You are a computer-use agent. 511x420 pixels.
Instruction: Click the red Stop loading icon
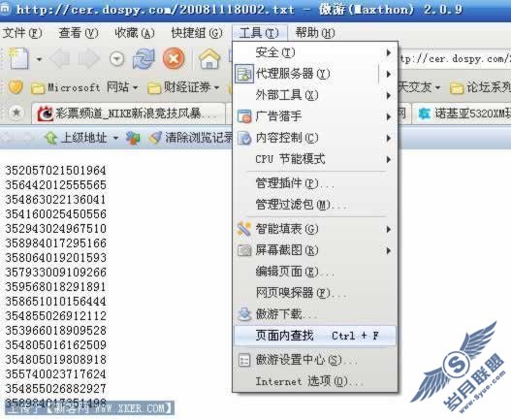click(174, 59)
